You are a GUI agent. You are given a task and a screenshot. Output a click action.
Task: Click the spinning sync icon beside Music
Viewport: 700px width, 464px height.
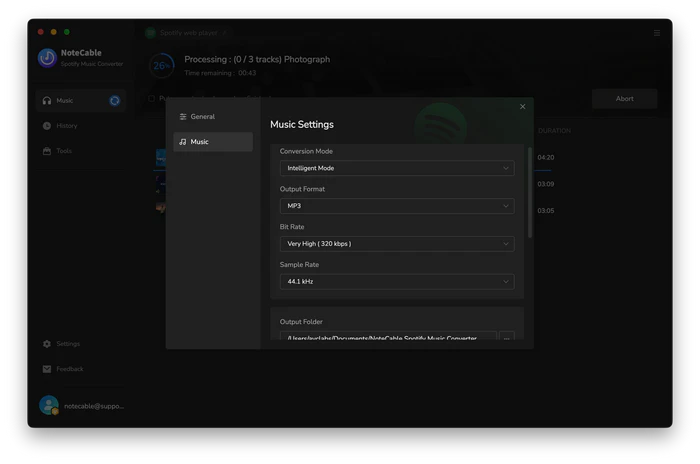tap(115, 101)
